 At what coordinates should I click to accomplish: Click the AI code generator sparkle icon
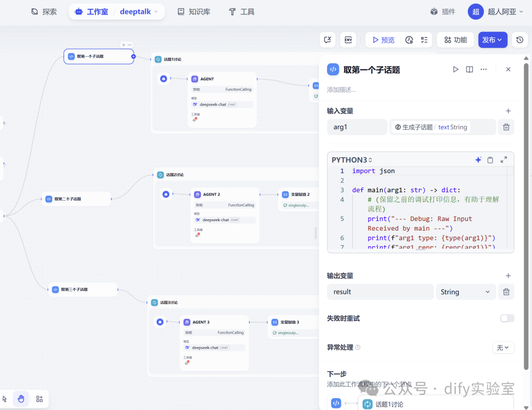(478, 160)
